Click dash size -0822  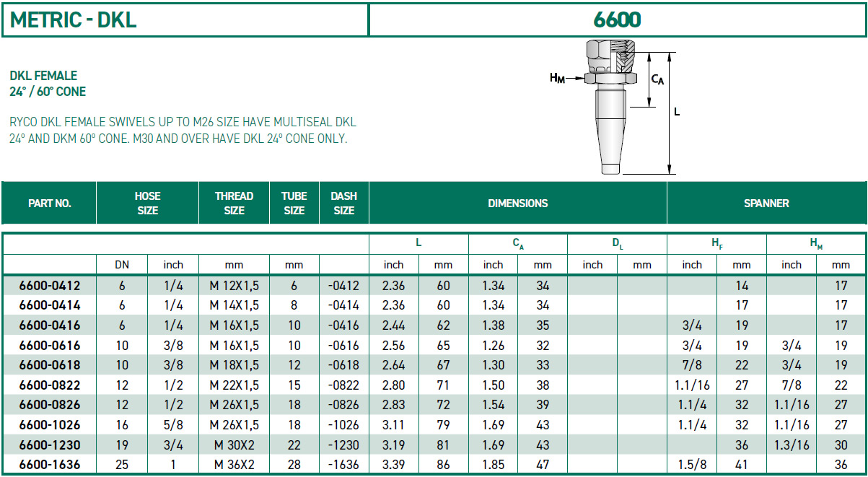coord(344,385)
